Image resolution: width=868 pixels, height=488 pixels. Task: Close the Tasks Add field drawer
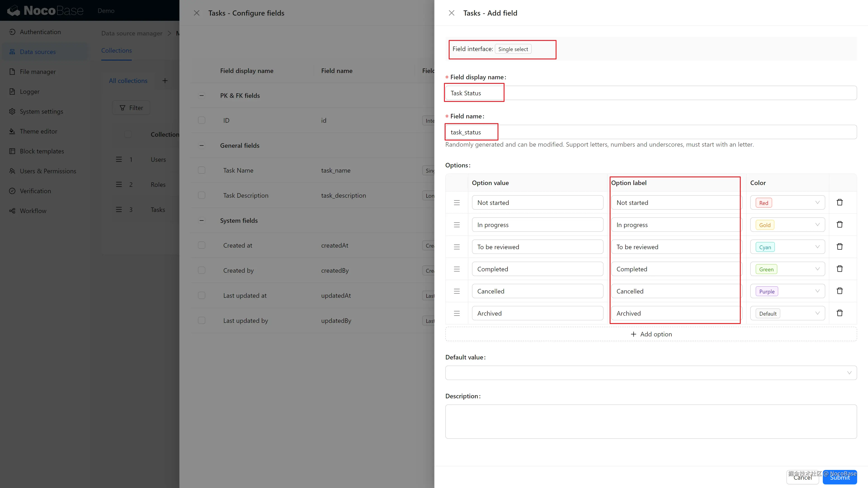point(452,13)
